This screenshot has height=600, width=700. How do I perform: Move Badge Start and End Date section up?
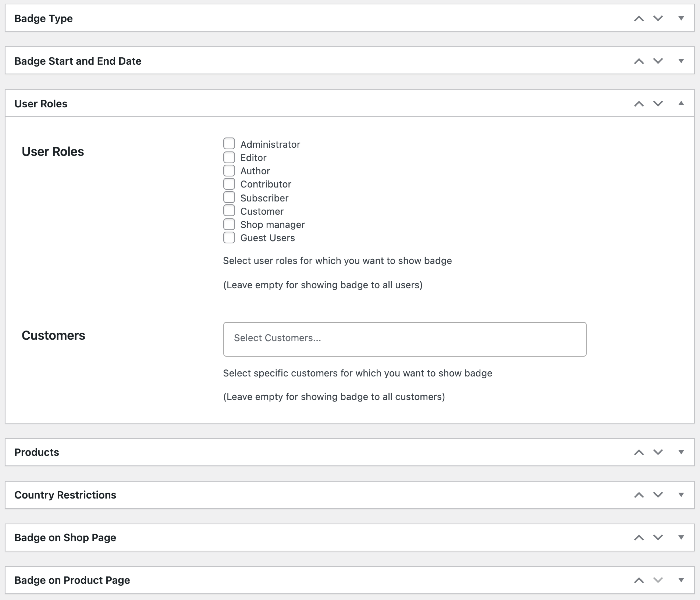pos(639,61)
